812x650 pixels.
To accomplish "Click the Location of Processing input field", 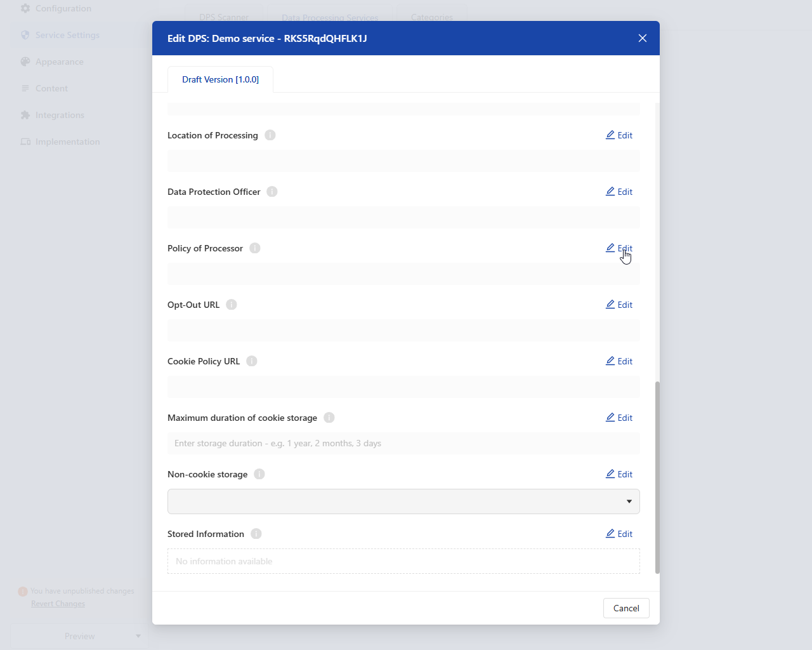I will point(403,161).
